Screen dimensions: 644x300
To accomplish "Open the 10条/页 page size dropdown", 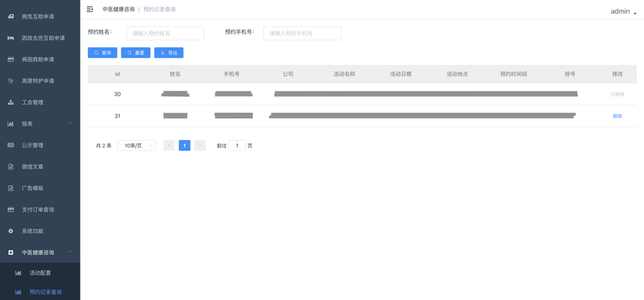I will click(x=136, y=146).
